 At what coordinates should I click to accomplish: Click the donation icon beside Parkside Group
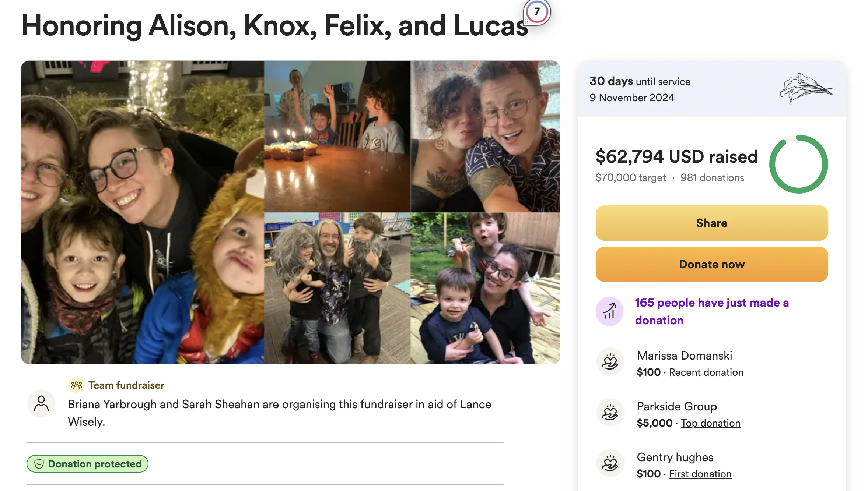tap(610, 412)
